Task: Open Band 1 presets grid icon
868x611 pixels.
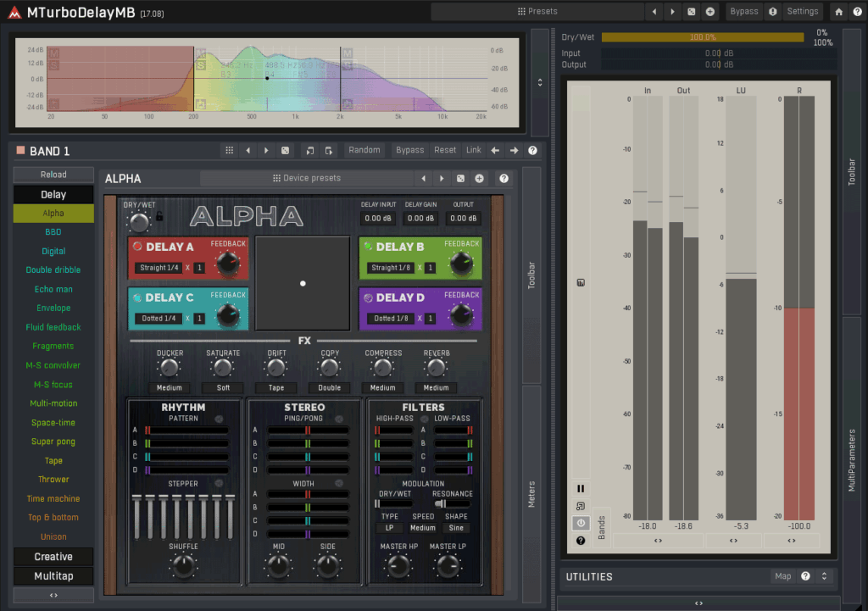Action: pyautogui.click(x=229, y=150)
